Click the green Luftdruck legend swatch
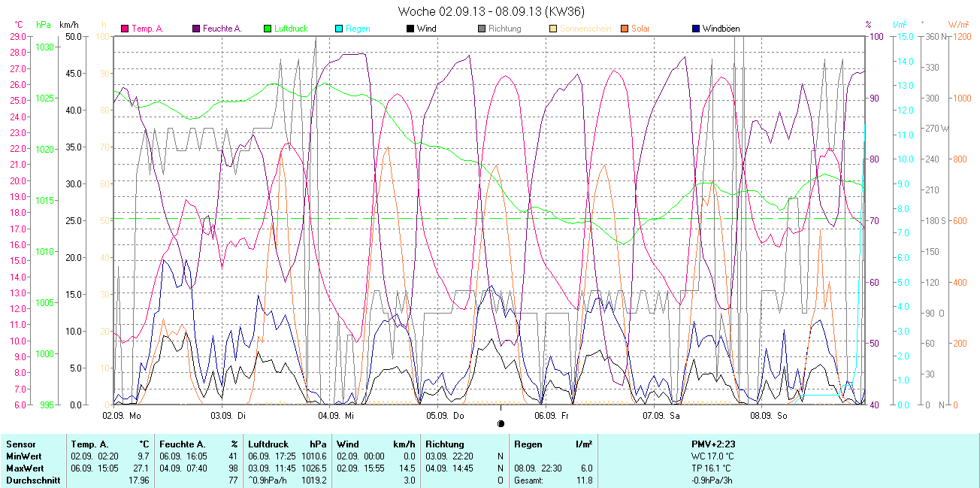 coord(268,29)
